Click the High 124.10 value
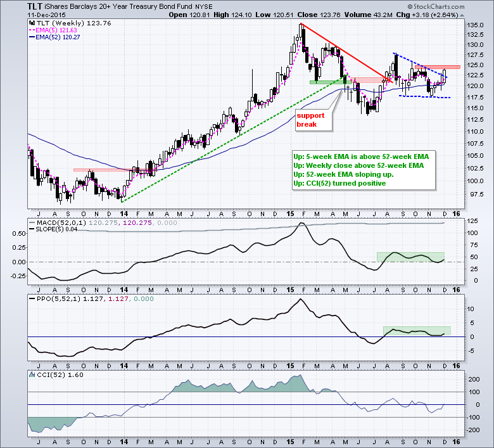The image size is (494, 448). tap(233, 15)
